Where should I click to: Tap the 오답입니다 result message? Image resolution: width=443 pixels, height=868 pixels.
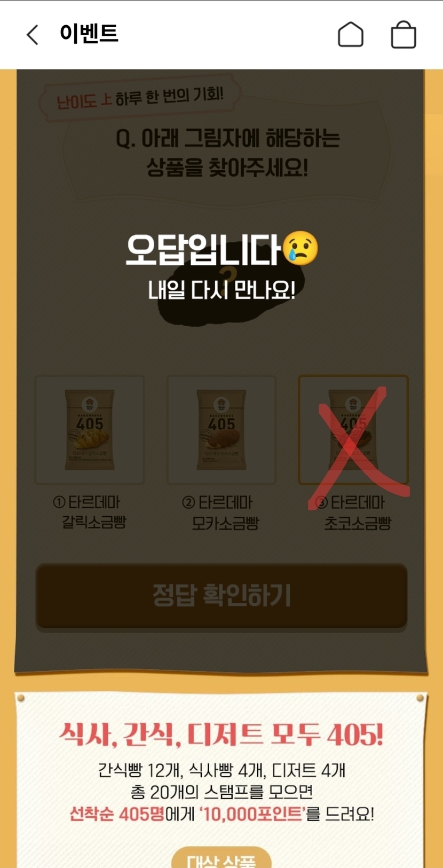[203, 249]
